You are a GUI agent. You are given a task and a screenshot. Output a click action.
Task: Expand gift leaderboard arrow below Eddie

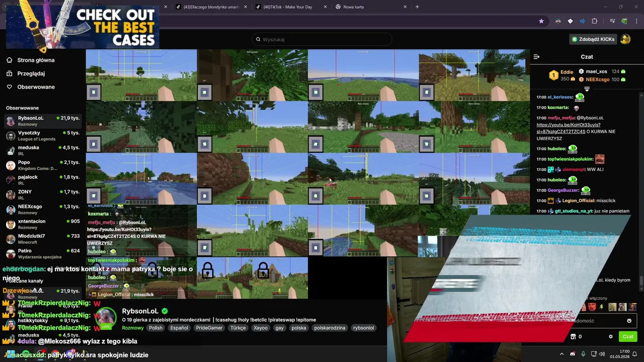click(587, 89)
